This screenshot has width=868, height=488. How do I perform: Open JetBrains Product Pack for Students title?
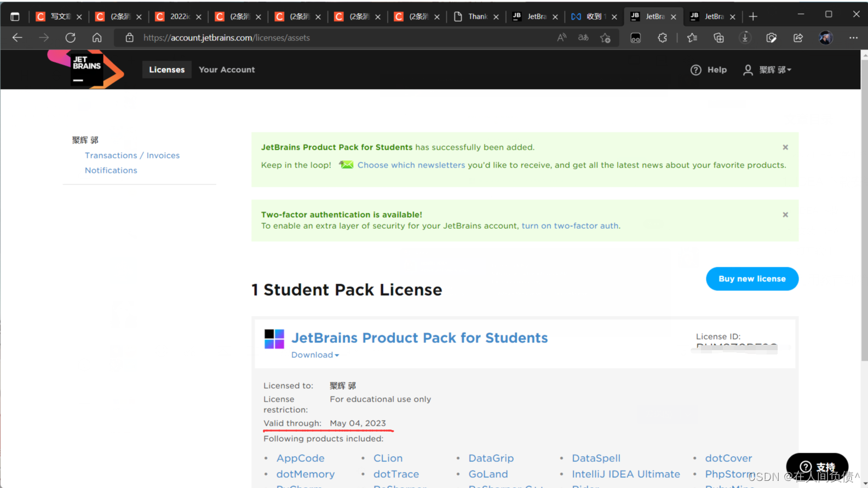[419, 338]
